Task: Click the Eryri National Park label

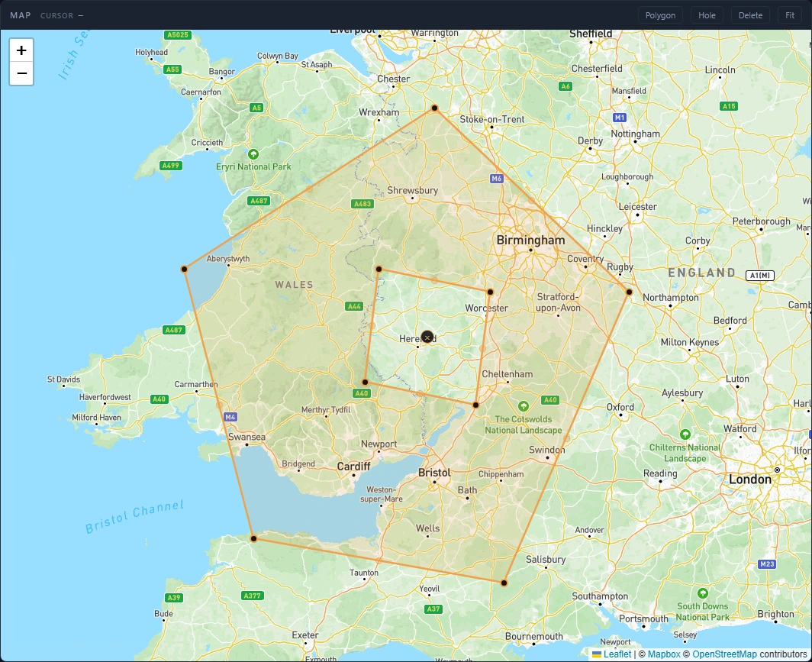Action: (253, 166)
